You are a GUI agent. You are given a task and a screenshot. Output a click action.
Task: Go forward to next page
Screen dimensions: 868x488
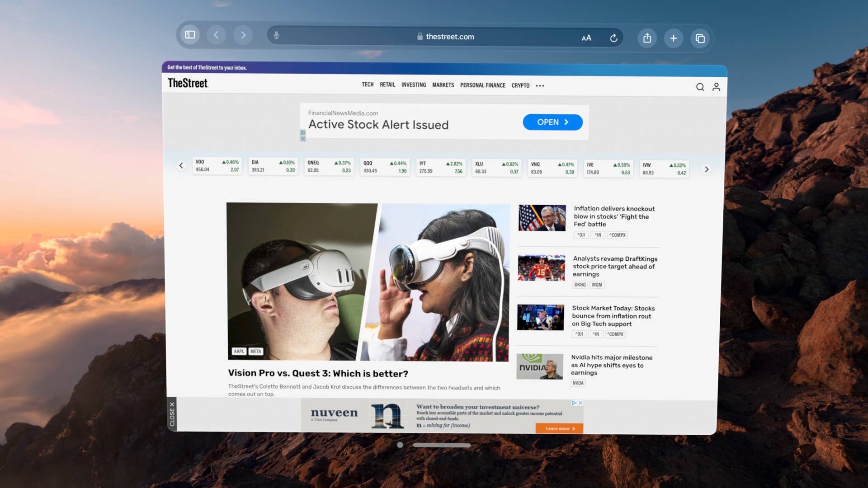tap(243, 35)
